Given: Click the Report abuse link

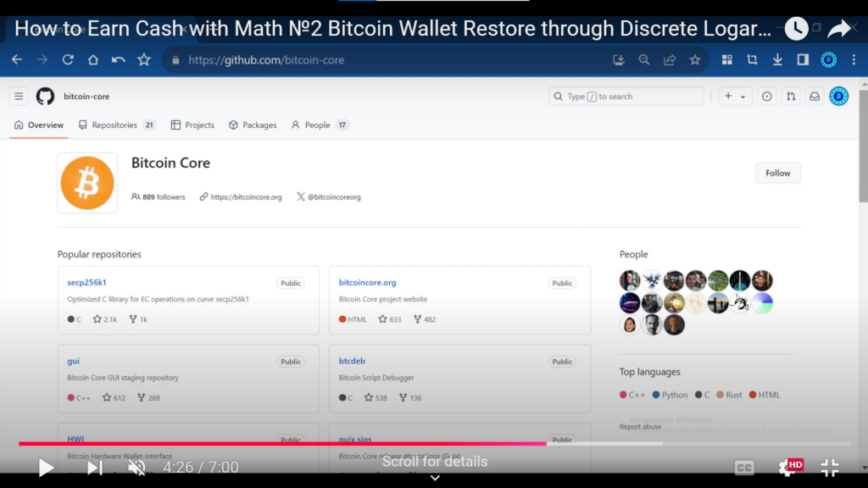Looking at the screenshot, I should [641, 427].
